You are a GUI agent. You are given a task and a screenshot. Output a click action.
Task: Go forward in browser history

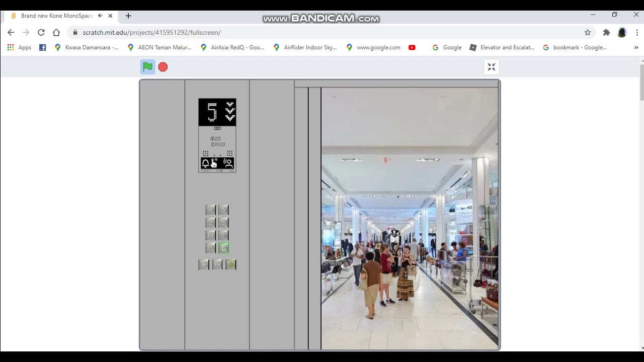click(x=26, y=32)
